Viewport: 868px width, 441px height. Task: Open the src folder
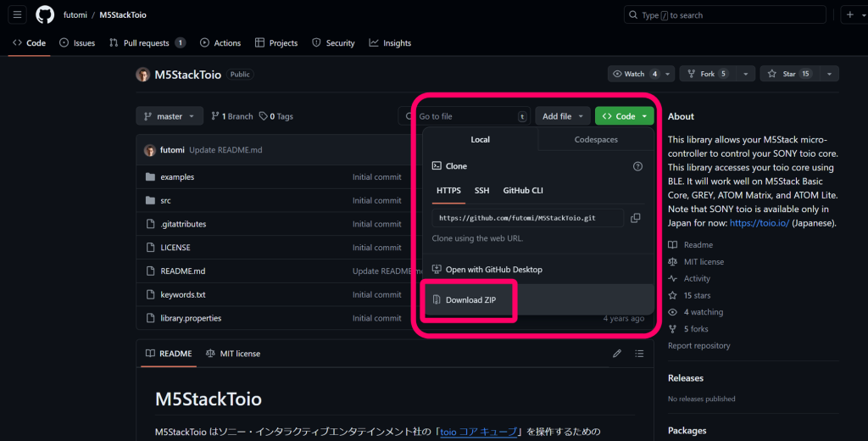coord(165,200)
